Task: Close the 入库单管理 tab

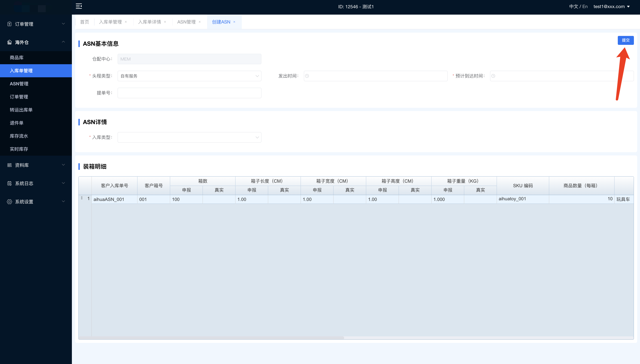Action: coord(126,22)
